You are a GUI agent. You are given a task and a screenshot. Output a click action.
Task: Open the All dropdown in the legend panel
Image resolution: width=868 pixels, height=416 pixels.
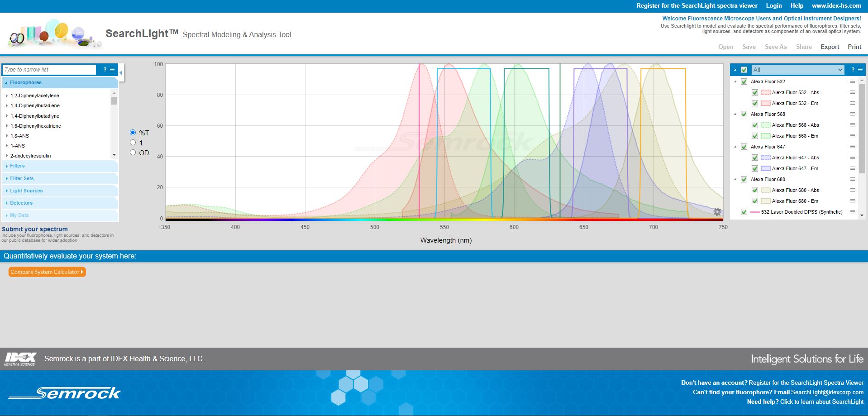[x=798, y=70]
